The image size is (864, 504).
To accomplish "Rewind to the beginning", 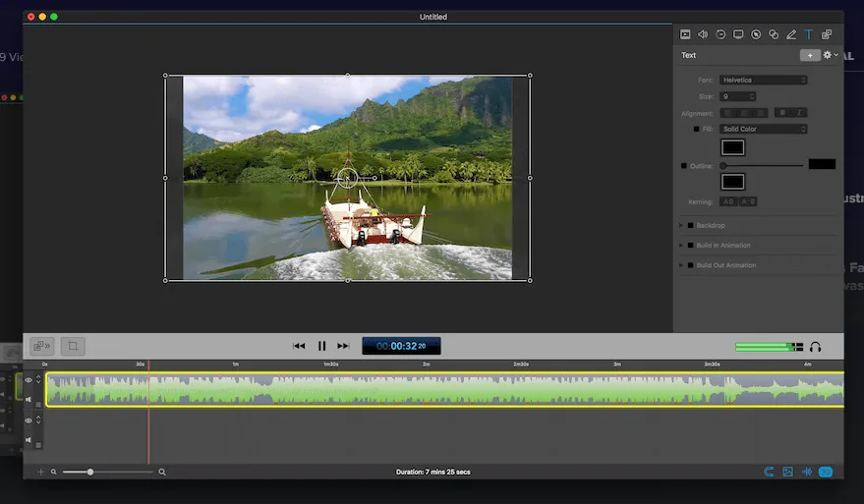I will 299,346.
